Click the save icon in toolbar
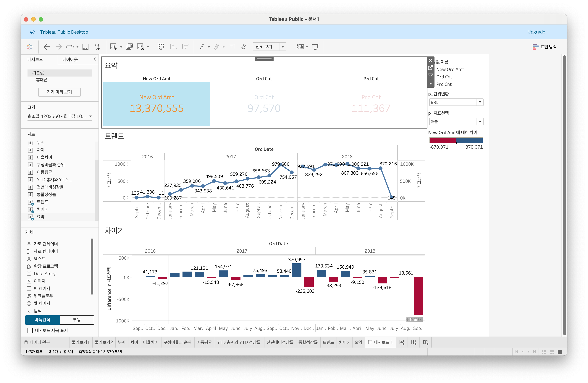The image size is (588, 383). click(x=85, y=47)
